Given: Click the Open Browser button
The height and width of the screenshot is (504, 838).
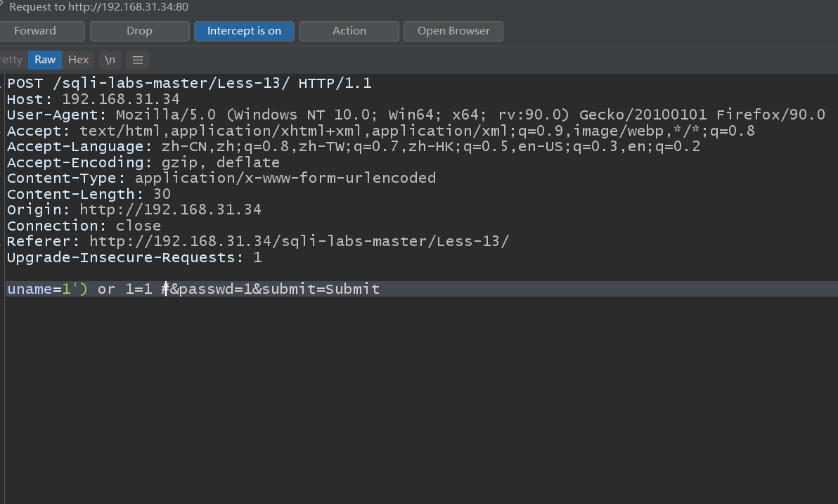Looking at the screenshot, I should (x=453, y=31).
